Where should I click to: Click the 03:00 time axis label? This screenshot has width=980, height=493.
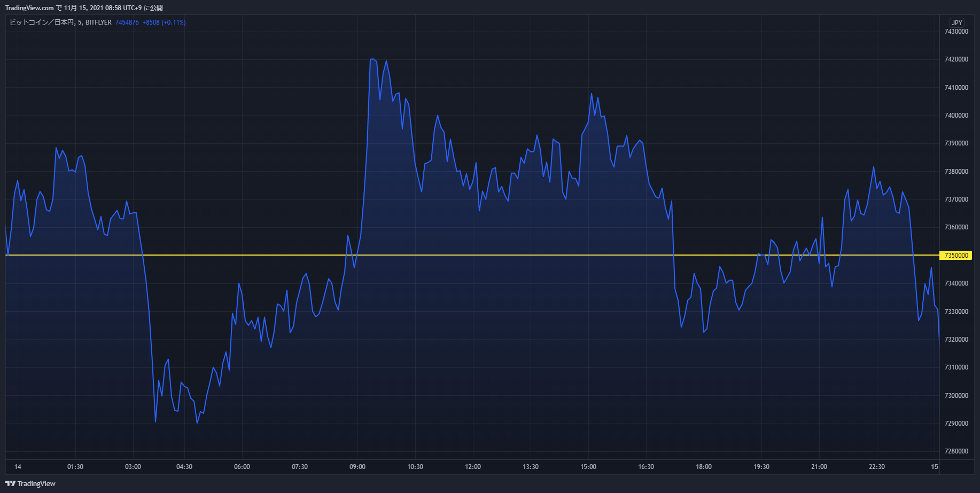(x=133, y=467)
